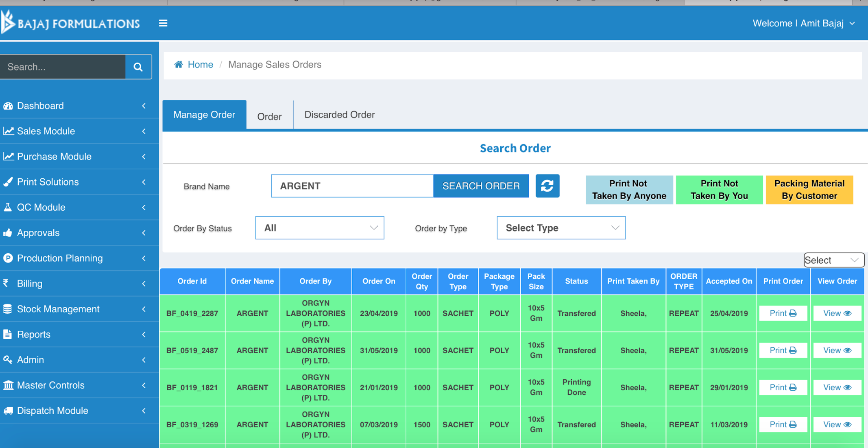Image resolution: width=868 pixels, height=448 pixels.
Task: Switch to the Order tab
Action: [x=269, y=117]
